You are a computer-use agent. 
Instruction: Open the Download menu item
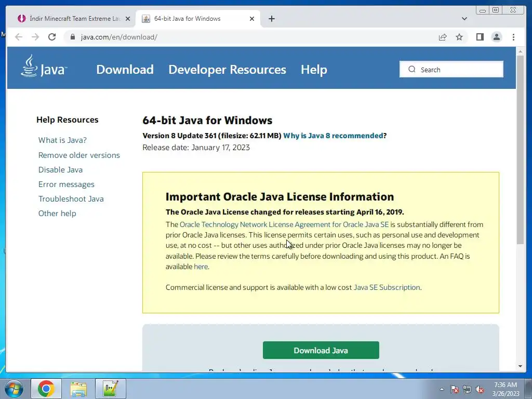tap(125, 70)
